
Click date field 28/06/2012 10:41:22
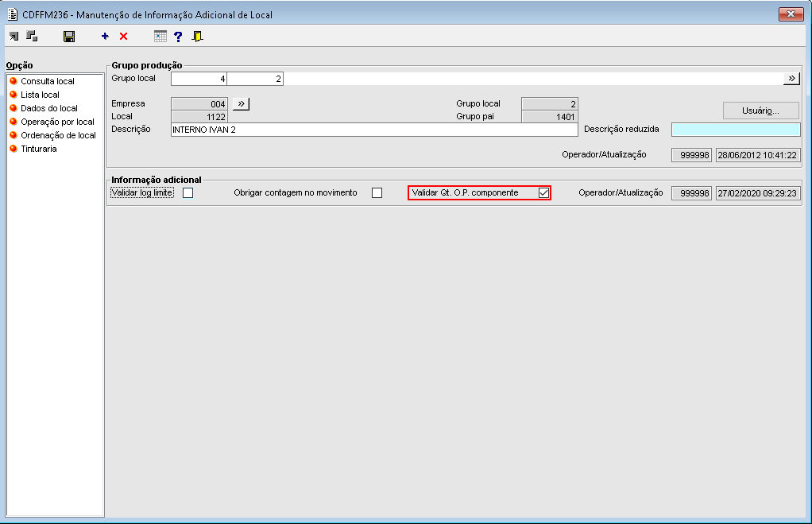tap(758, 155)
